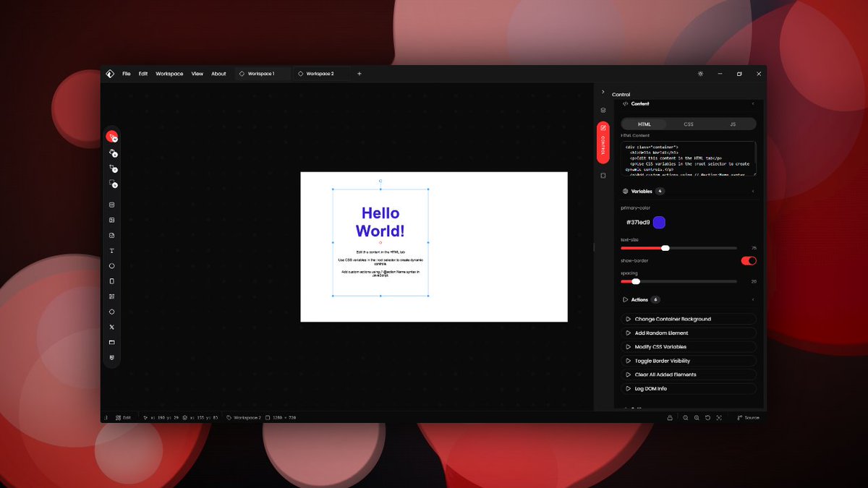Image resolution: width=868 pixels, height=488 pixels.
Task: Select the X (Twitter) element tool
Action: click(x=111, y=327)
